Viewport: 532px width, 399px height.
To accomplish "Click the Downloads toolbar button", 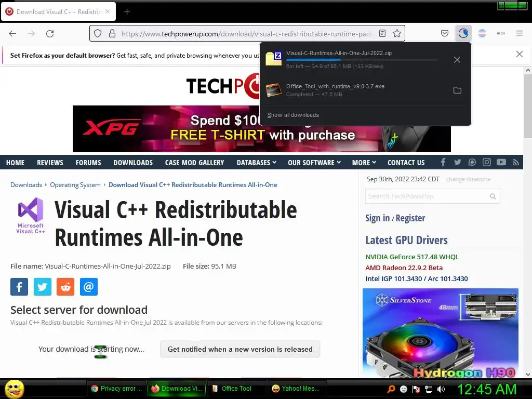I will (x=463, y=33).
